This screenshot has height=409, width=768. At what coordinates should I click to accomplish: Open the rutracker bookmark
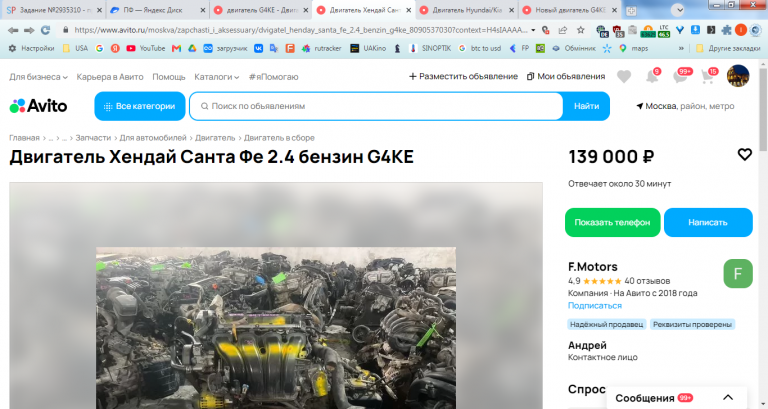pyautogui.click(x=321, y=48)
